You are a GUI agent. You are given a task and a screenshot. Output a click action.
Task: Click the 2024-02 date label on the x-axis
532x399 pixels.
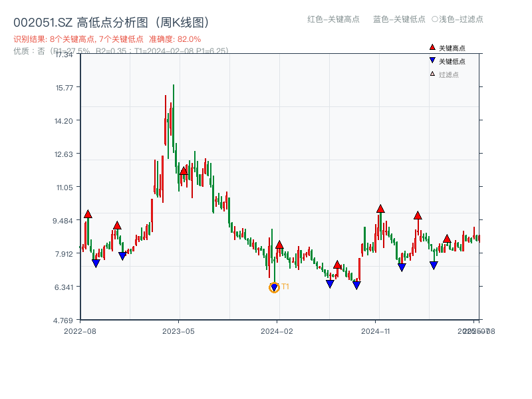(x=277, y=330)
